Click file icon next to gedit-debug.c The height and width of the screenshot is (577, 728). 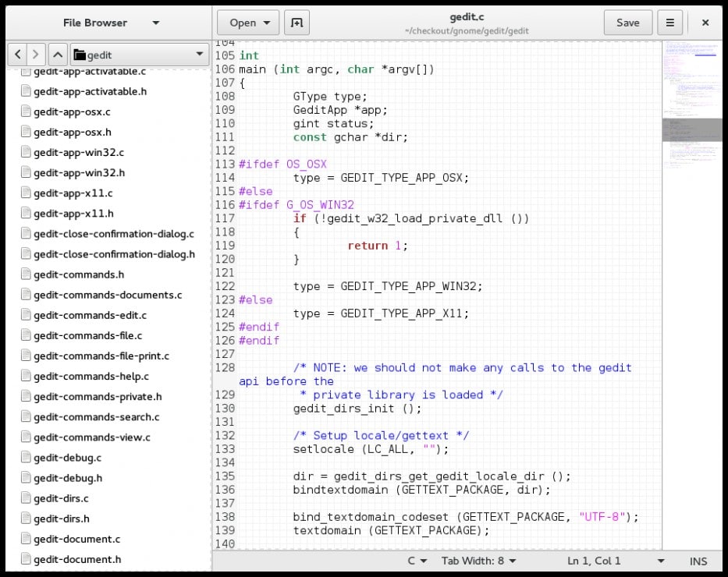[26, 458]
